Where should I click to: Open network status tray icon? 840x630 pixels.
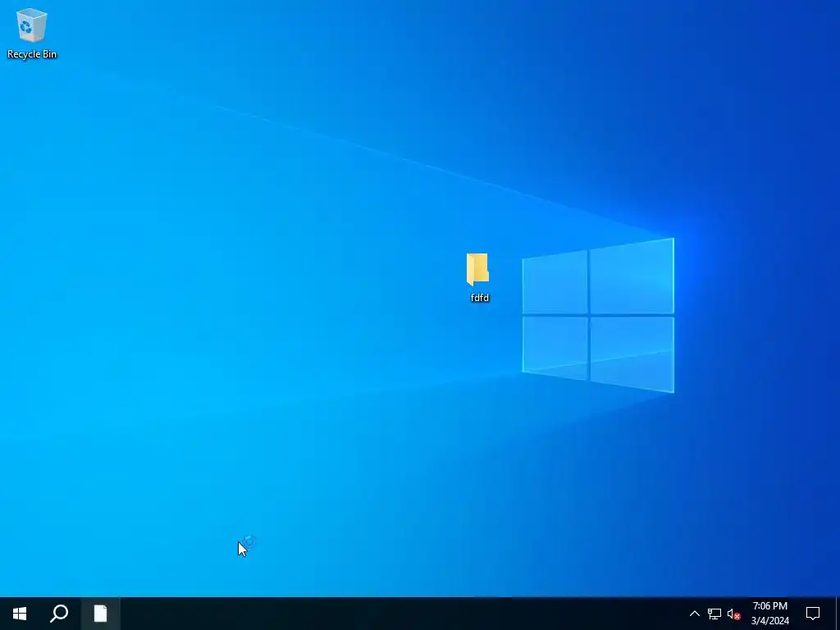coord(714,614)
